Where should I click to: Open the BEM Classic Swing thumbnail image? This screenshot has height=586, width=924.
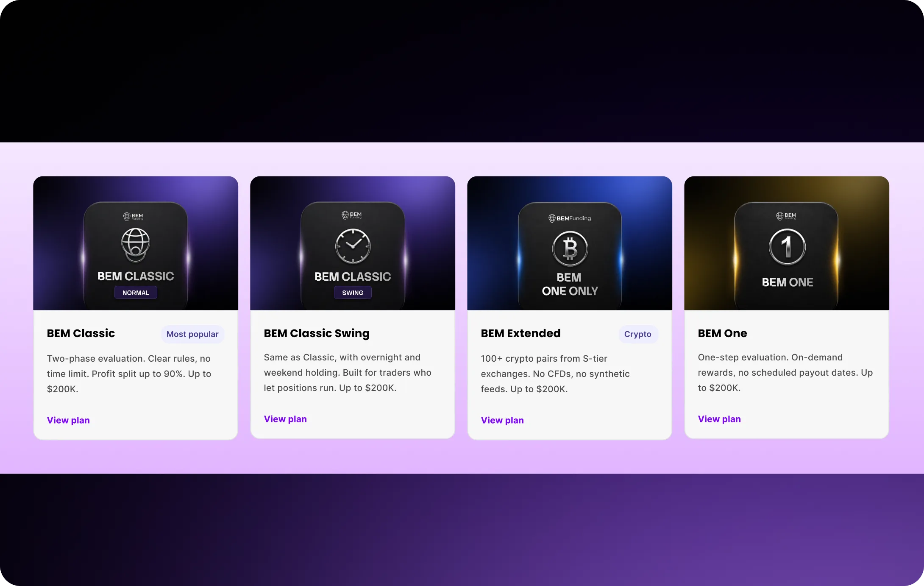(353, 243)
